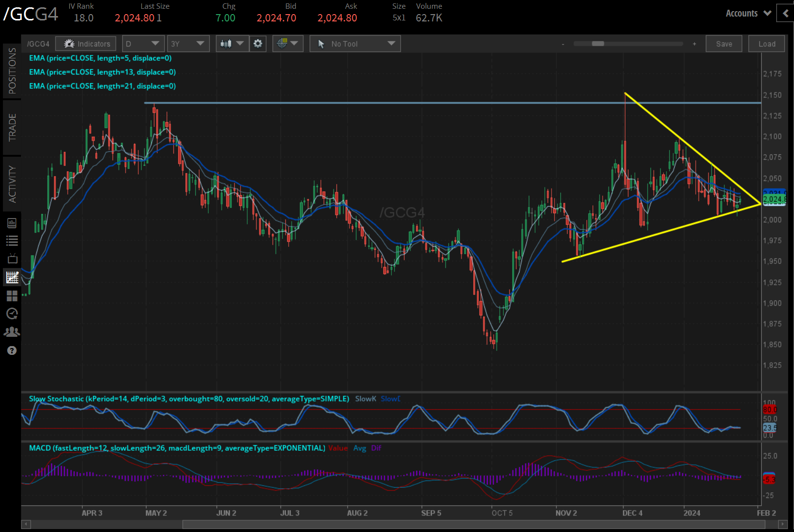Viewport: 794px width, 532px height.
Task: Open chart settings via the gear icon
Action: tap(258, 43)
